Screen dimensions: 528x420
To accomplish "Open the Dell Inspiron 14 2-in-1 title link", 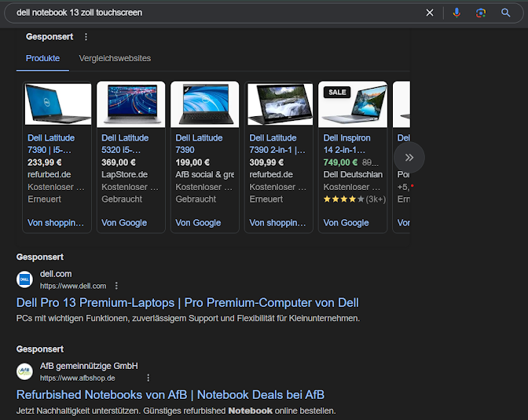I will coord(346,144).
